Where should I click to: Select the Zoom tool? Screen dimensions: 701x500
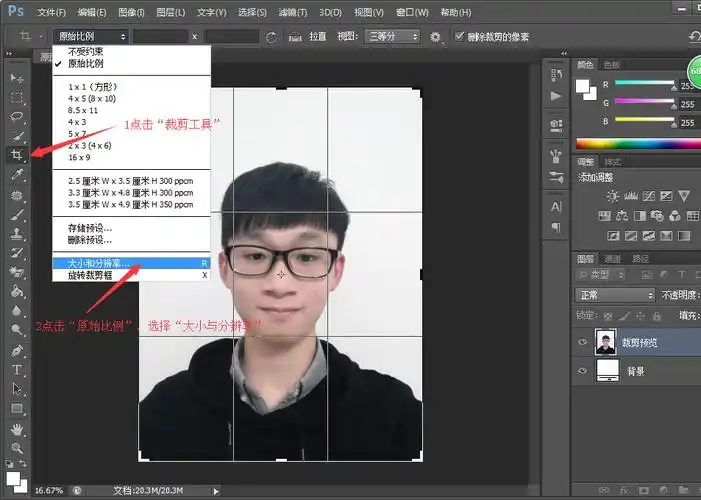[x=17, y=448]
